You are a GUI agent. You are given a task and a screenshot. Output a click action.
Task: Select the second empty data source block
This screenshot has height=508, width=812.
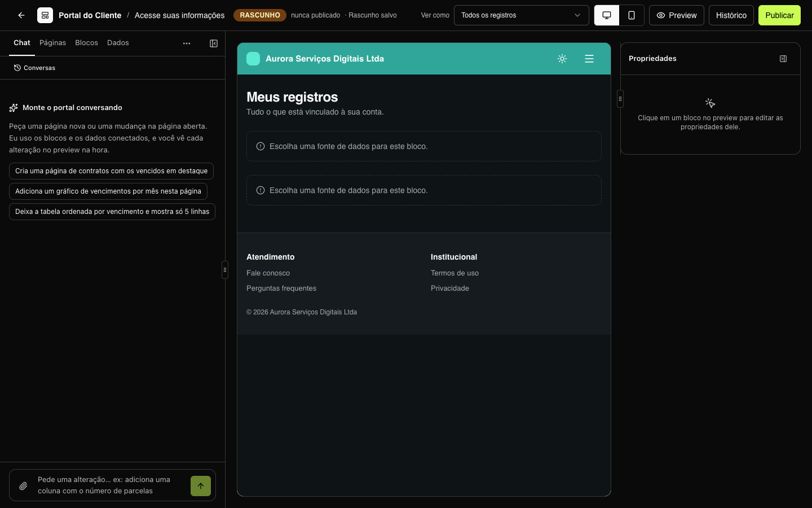point(424,190)
